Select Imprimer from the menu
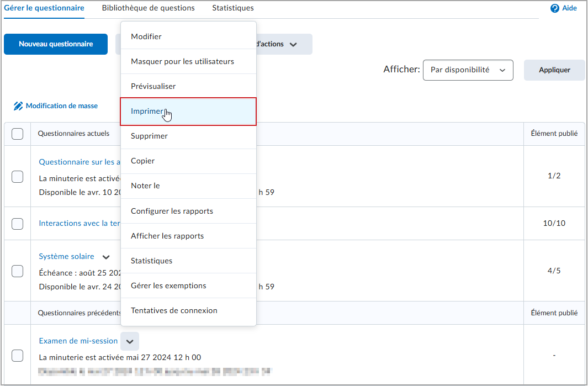 (x=188, y=112)
